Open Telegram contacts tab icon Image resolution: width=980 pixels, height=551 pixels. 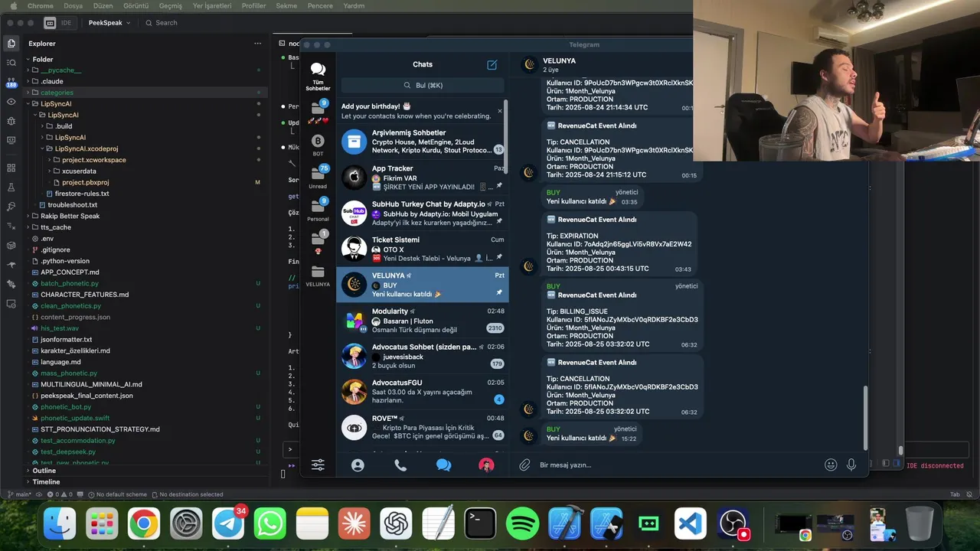pos(358,465)
